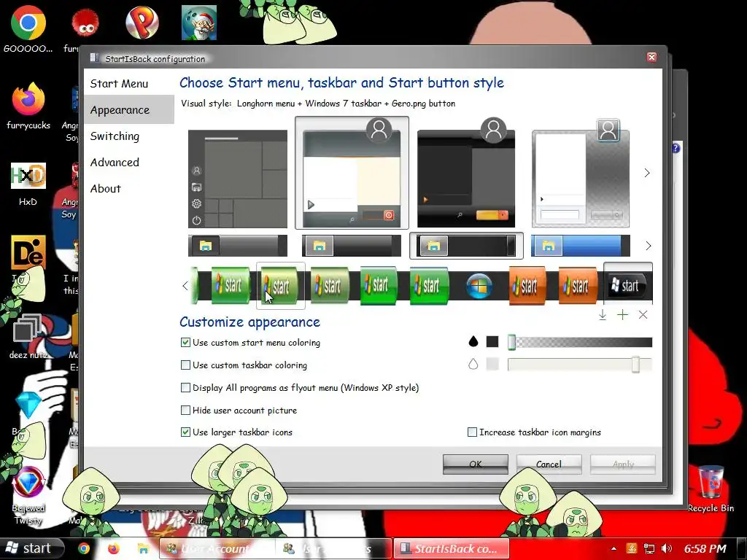747x560 pixels.
Task: Pick the green start button under the cursor
Action: point(280,286)
